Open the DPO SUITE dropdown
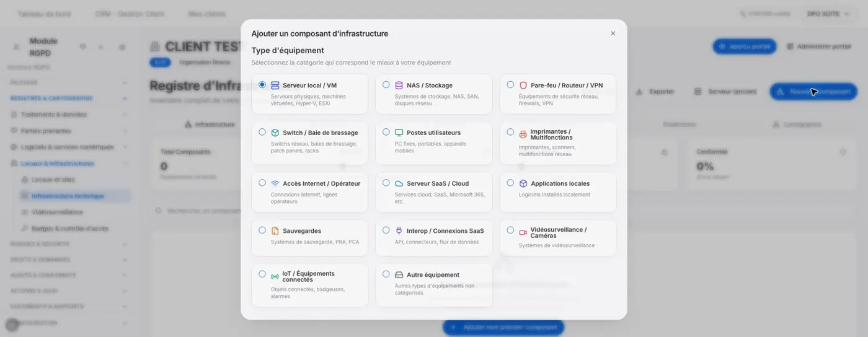 pos(828,14)
